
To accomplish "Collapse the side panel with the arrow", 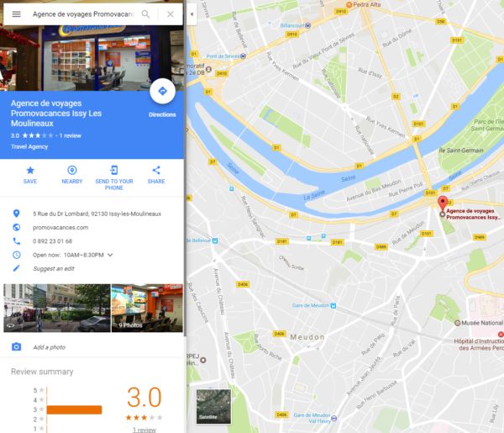I will pyautogui.click(x=192, y=14).
